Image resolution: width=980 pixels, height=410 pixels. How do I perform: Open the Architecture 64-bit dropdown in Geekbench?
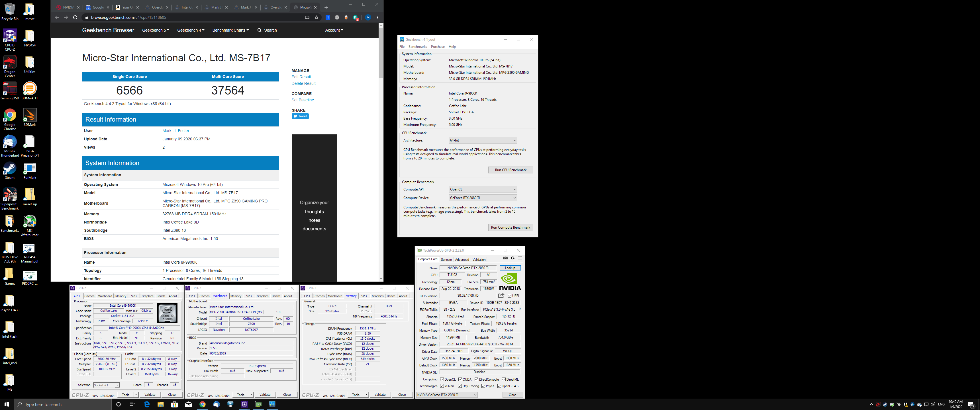pos(483,140)
